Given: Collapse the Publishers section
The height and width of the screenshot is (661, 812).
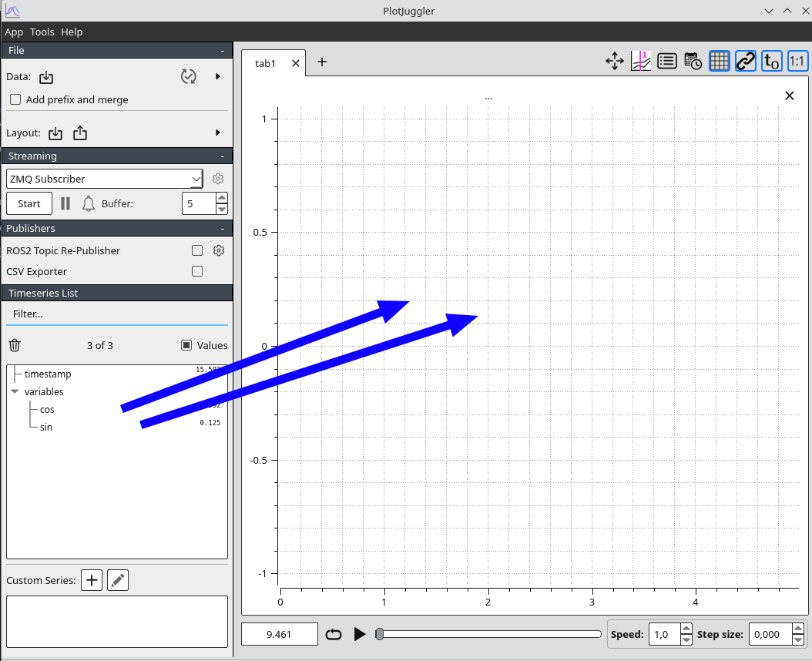Looking at the screenshot, I should (222, 229).
